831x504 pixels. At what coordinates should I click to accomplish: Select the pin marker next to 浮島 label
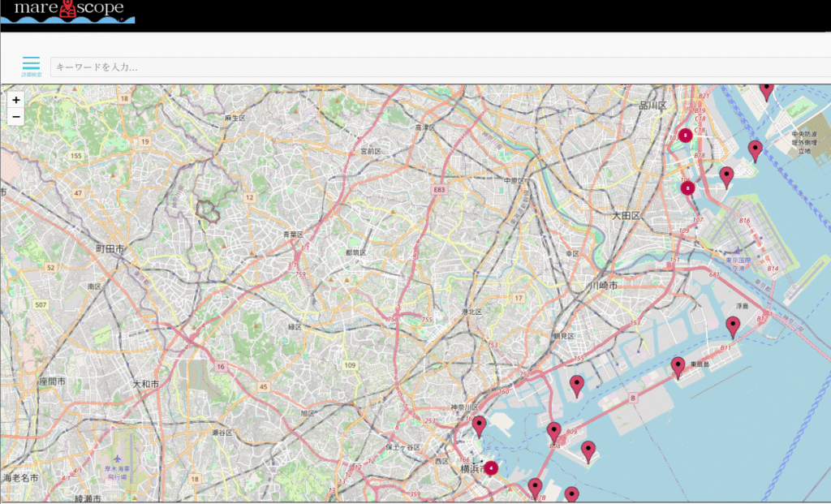click(x=733, y=328)
